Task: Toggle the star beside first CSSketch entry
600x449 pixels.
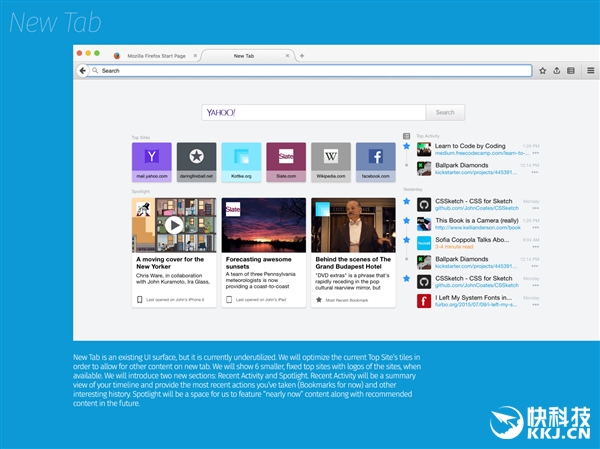Action: point(406,201)
